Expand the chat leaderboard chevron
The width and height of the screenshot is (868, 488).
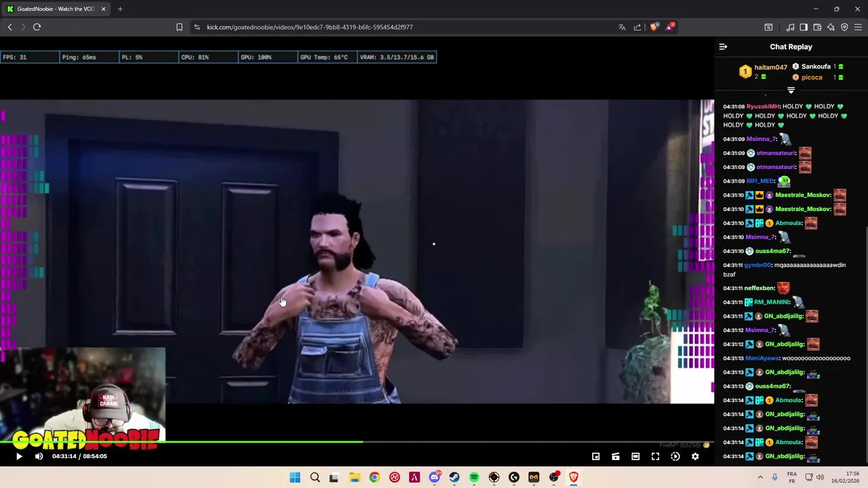click(791, 90)
